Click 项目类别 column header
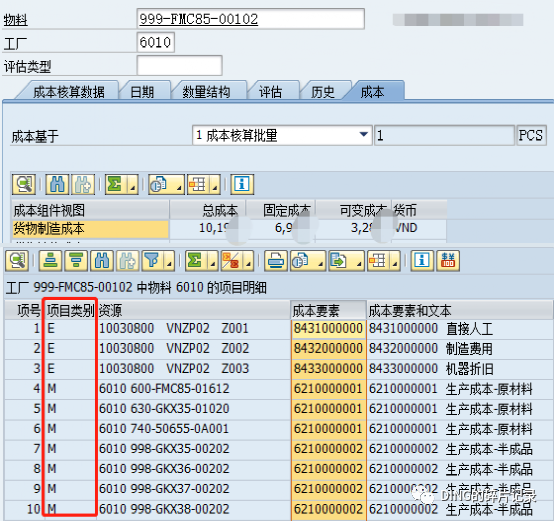Viewport: 554px width, 521px height. tap(70, 310)
